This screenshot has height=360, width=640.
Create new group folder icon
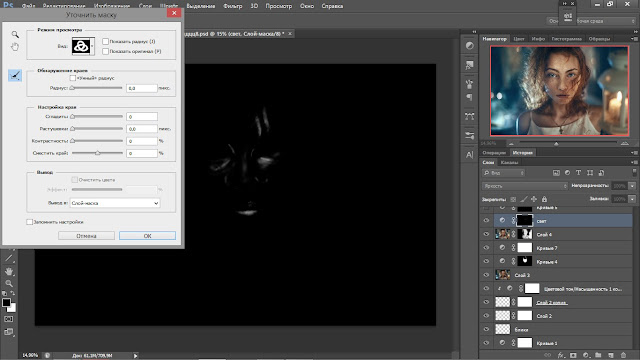point(598,355)
